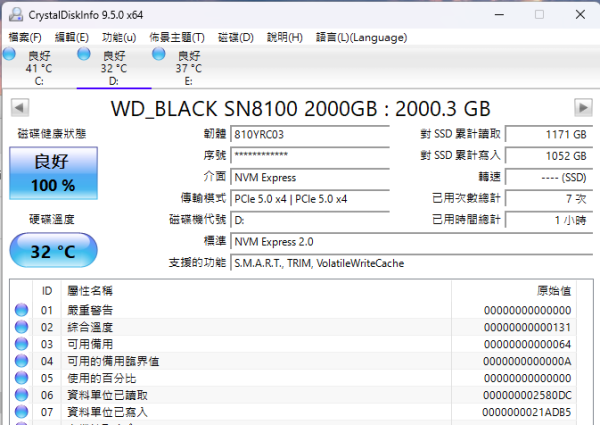The height and width of the screenshot is (425, 600).
Task: Click the 良好 100 % health status button
Action: click(54, 173)
